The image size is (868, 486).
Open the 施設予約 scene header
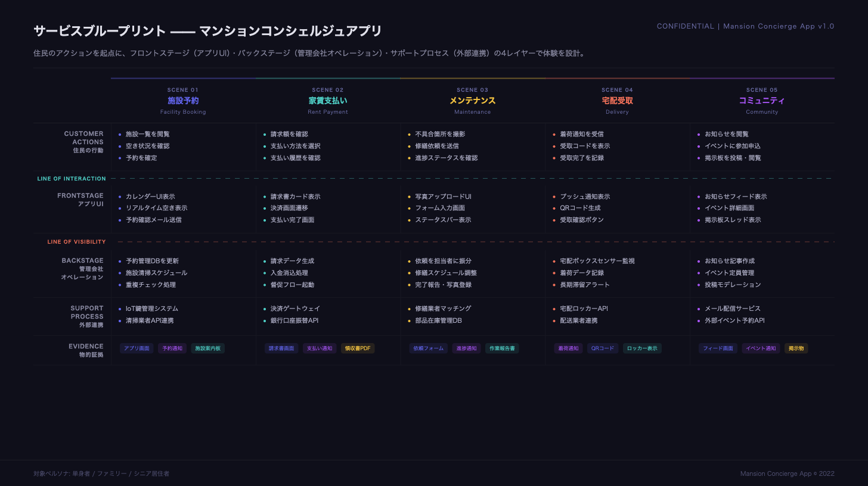[183, 101]
